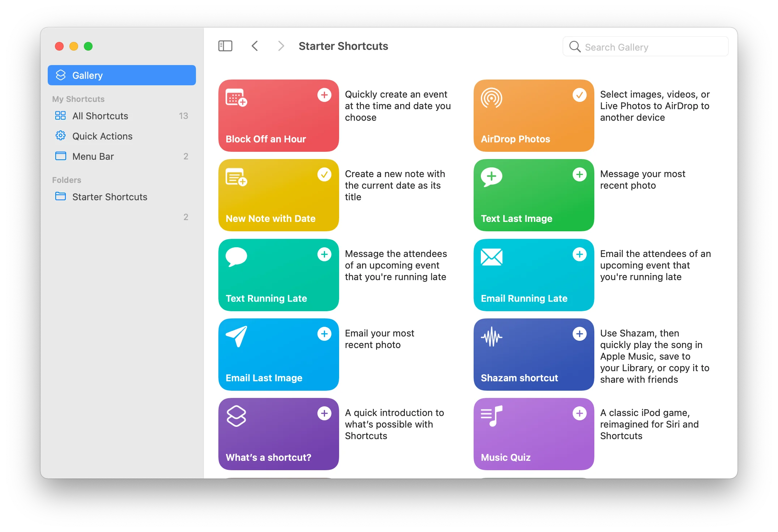Open the Music Quiz card title

505,457
